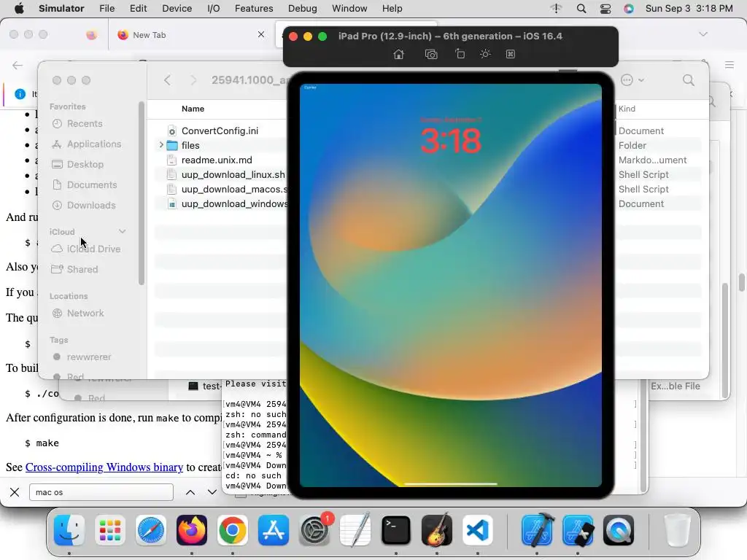The height and width of the screenshot is (560, 747).
Task: Open the Apple menu
Action: [19, 9]
